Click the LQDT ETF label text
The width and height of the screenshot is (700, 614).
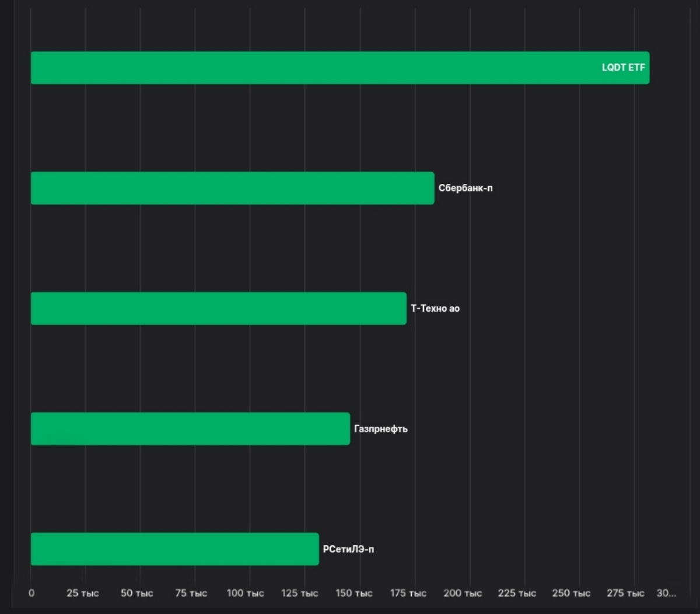click(x=624, y=68)
